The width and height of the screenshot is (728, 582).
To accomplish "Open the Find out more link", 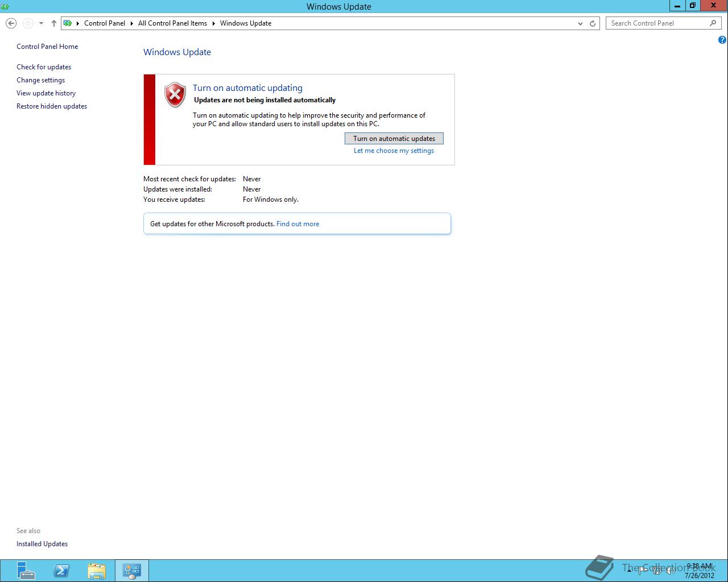I will click(x=297, y=224).
